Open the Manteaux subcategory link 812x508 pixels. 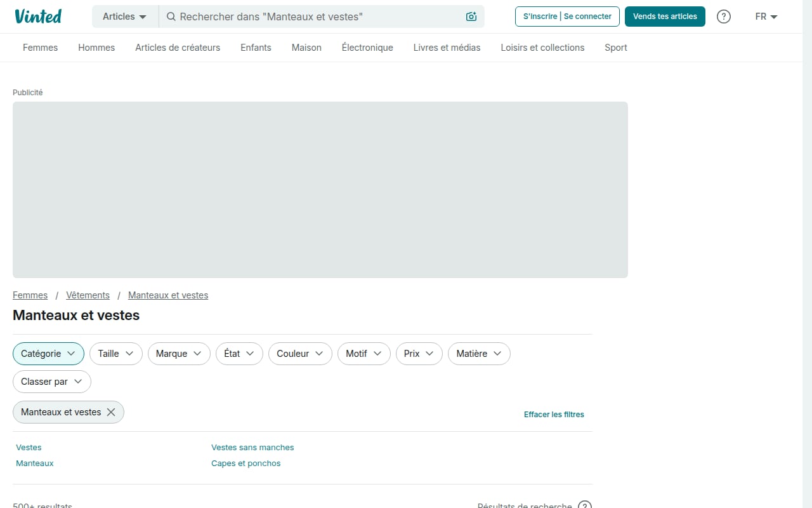coord(35,464)
